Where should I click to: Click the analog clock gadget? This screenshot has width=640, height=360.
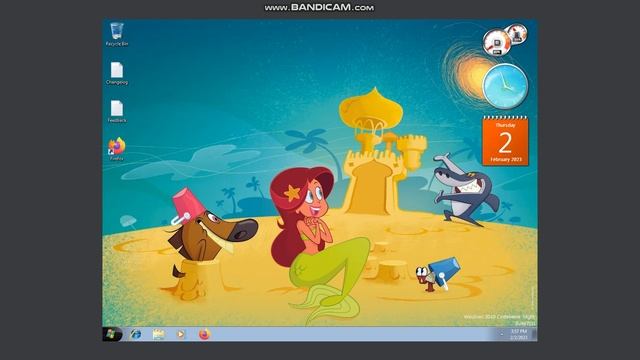[505, 86]
